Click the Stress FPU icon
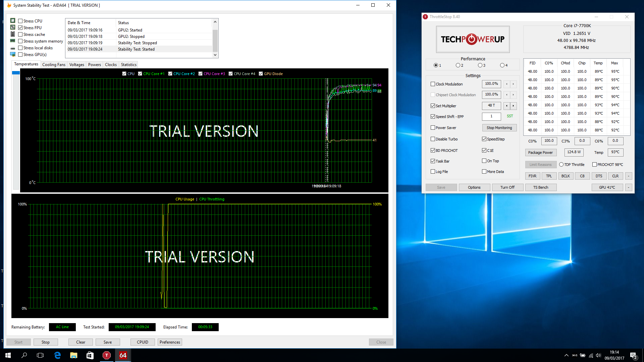 (x=13, y=27)
